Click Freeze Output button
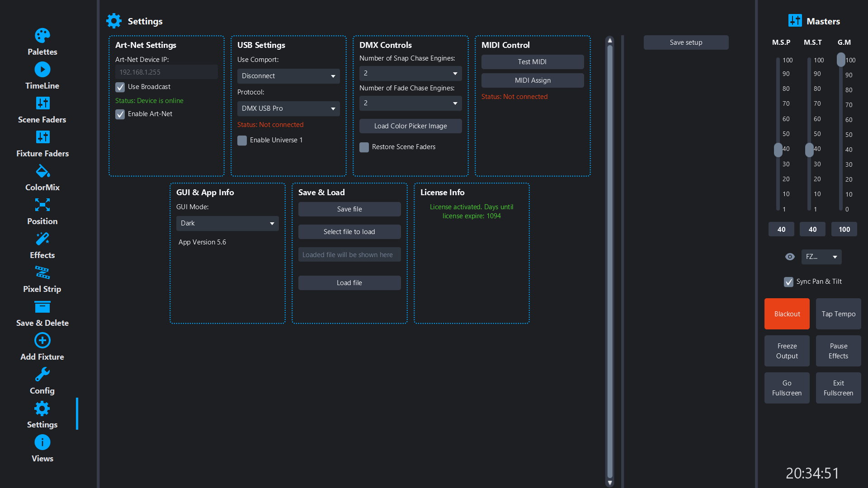This screenshot has height=488, width=868. (x=787, y=351)
